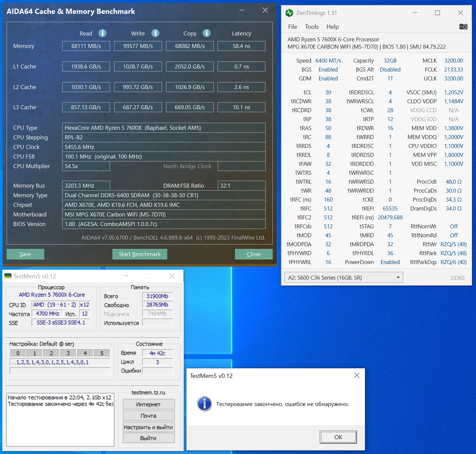Image resolution: width=476 pixels, height=454 pixels.
Task: Click the TestMem5 total memory field 31900Mb
Action: [x=157, y=296]
